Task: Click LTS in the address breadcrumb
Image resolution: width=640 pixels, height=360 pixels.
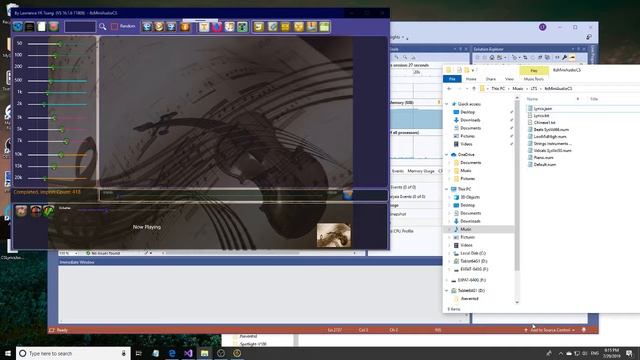Action: tap(534, 89)
